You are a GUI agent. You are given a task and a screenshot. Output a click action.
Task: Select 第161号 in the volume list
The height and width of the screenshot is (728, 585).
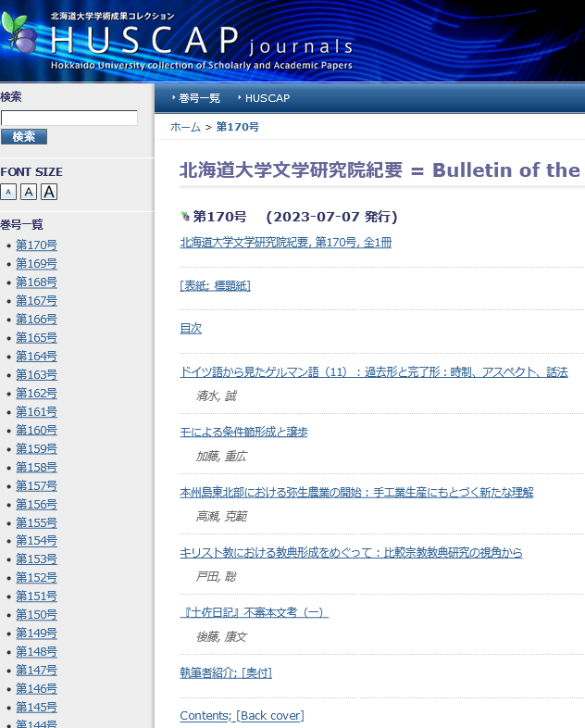pos(37,412)
